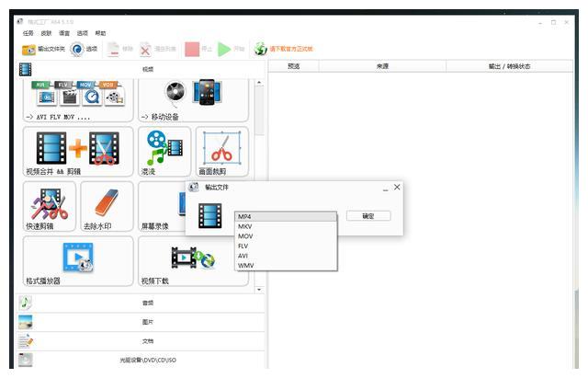Expand the 文档 document category
Viewport: 588px width, 378px height.
[x=141, y=341]
